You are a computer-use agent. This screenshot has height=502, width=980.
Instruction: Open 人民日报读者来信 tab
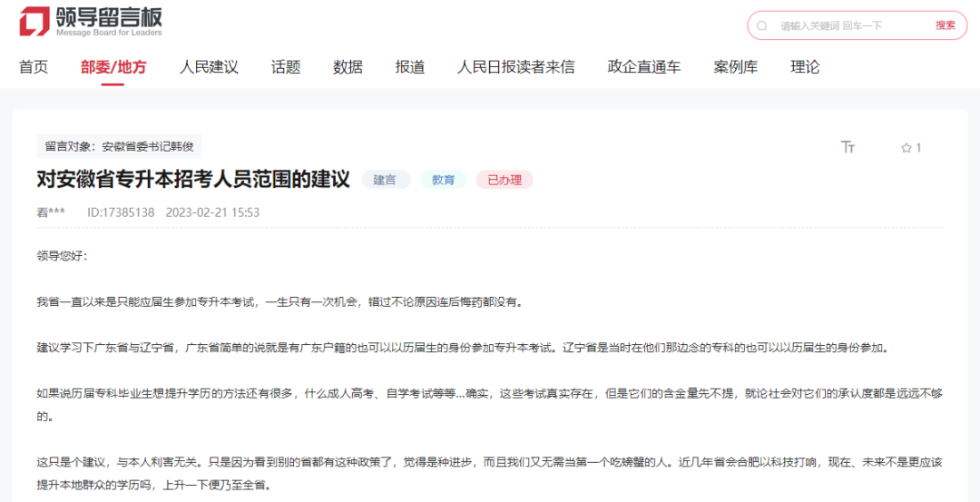point(515,67)
